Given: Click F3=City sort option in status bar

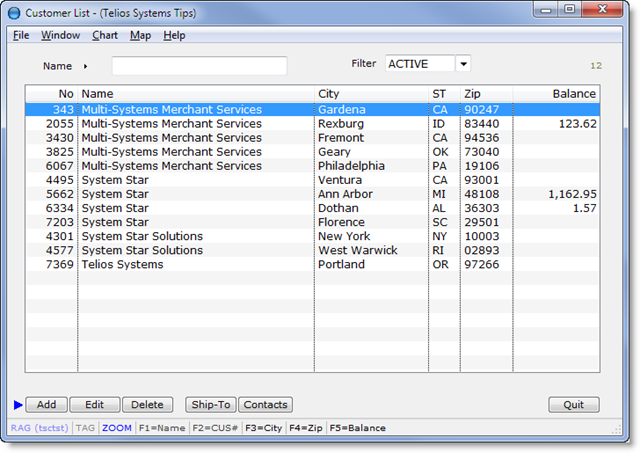Looking at the screenshot, I should [264, 428].
